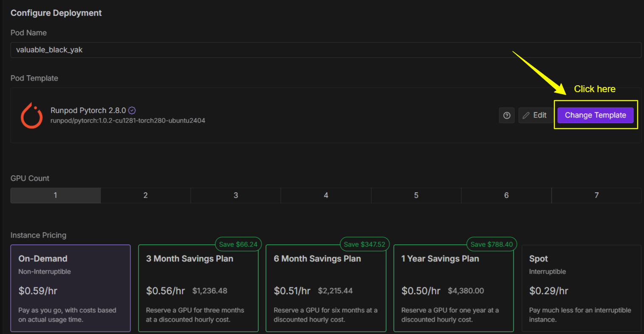
Task: Click the Save $788.40 badge
Action: click(492, 244)
